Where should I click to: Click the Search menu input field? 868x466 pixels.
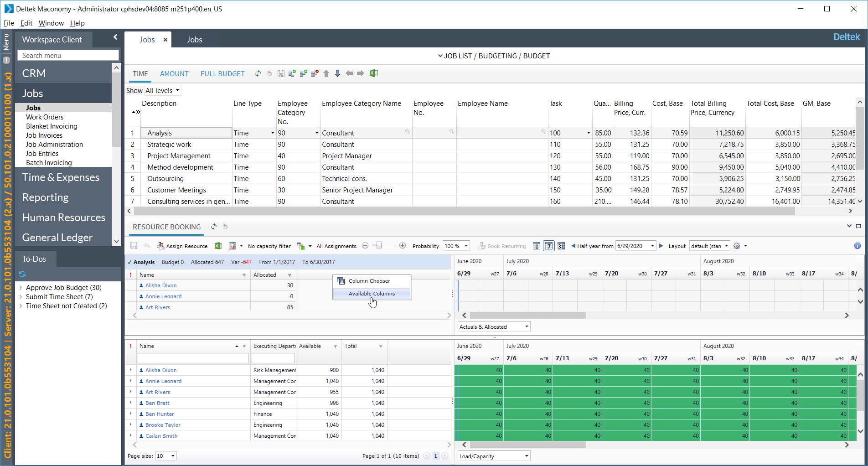point(68,56)
